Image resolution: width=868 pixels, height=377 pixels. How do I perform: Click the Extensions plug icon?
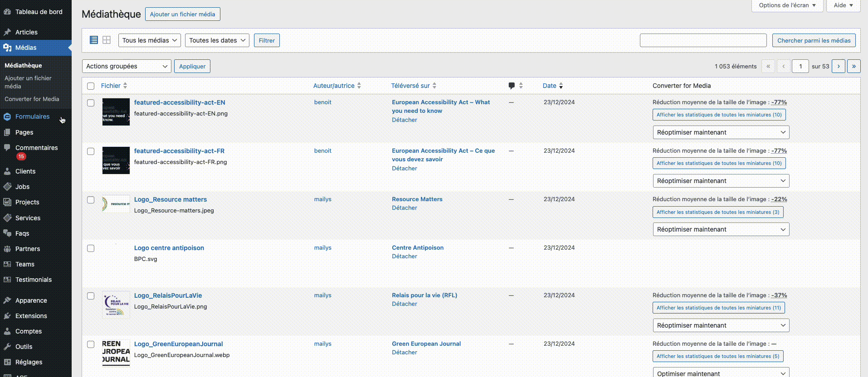click(x=7, y=316)
